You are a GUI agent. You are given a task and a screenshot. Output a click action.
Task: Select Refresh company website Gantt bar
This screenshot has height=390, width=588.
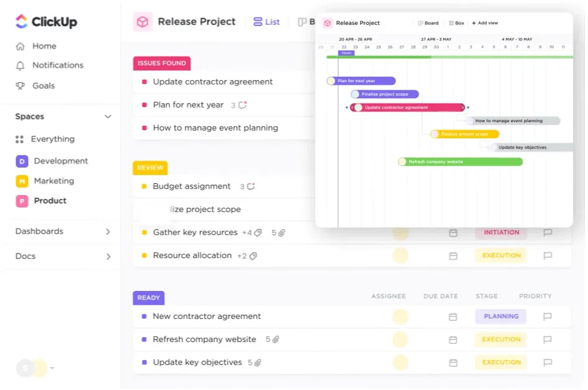pos(460,162)
